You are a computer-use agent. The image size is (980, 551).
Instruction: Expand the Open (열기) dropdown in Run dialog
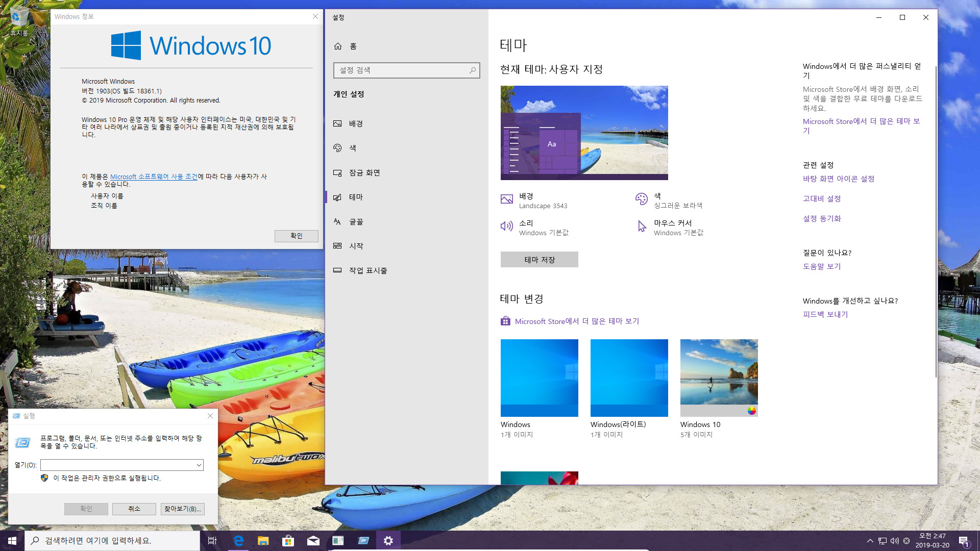click(x=199, y=465)
